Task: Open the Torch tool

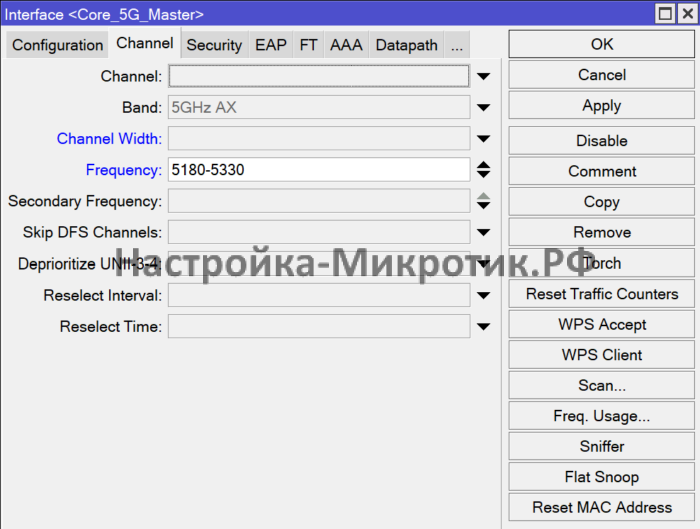Action: (602, 263)
